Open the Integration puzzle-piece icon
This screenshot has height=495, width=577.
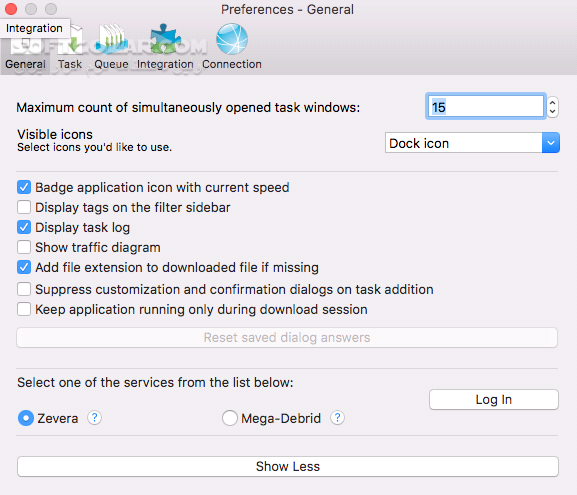pyautogui.click(x=165, y=47)
